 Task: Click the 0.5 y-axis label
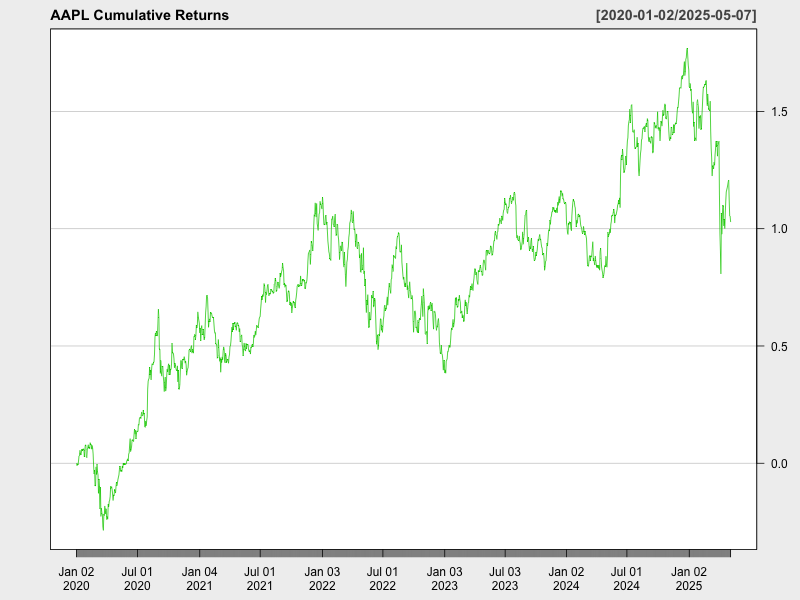[x=779, y=346]
